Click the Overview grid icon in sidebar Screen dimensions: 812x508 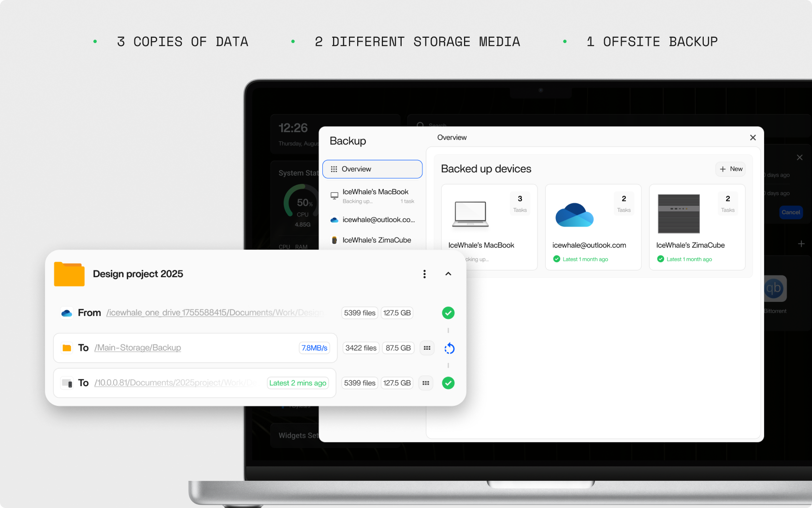[334, 169]
